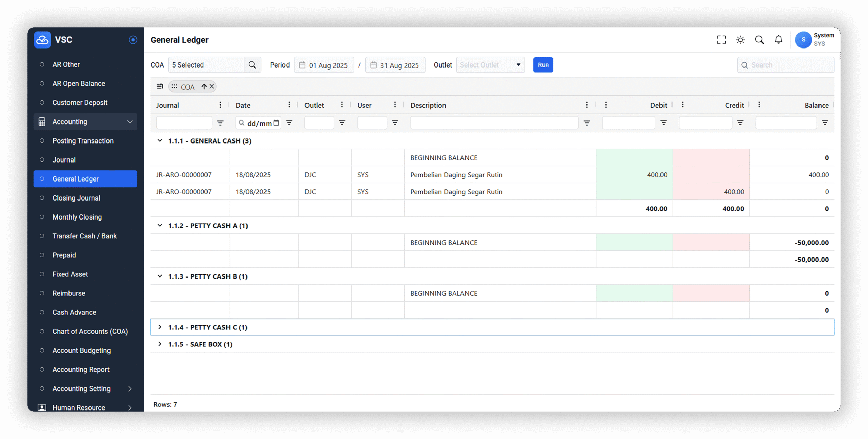The width and height of the screenshot is (868, 439).
Task: Click Debit column filter icon
Action: point(664,123)
